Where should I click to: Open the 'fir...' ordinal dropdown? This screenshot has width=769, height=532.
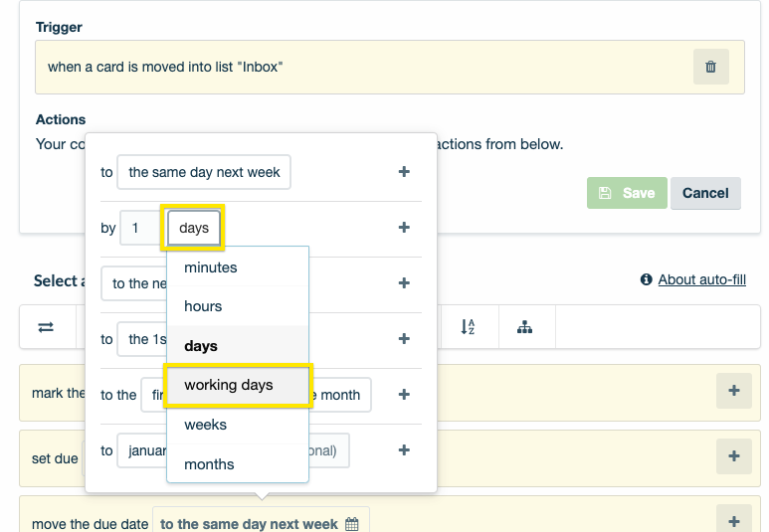(x=154, y=395)
